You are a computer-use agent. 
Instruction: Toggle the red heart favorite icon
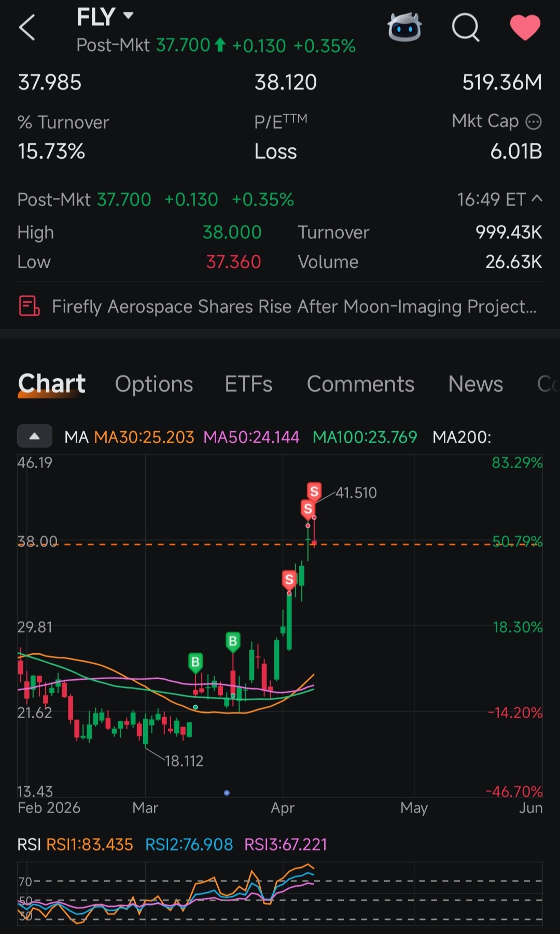coord(525,28)
